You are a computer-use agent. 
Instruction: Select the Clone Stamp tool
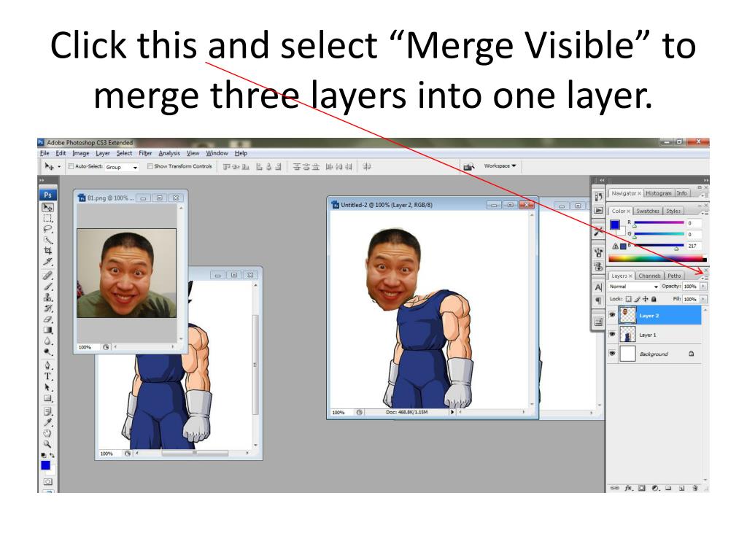[x=47, y=297]
